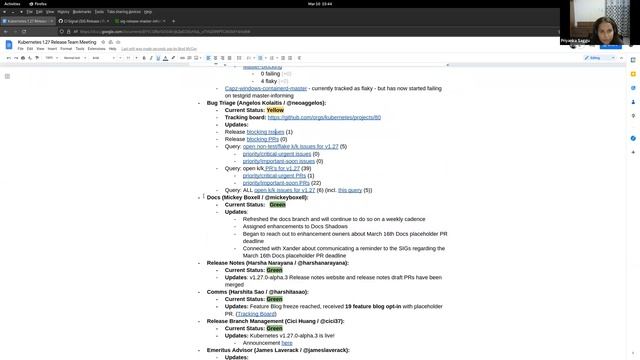Open the Maps icon in side panel

click(x=633, y=116)
